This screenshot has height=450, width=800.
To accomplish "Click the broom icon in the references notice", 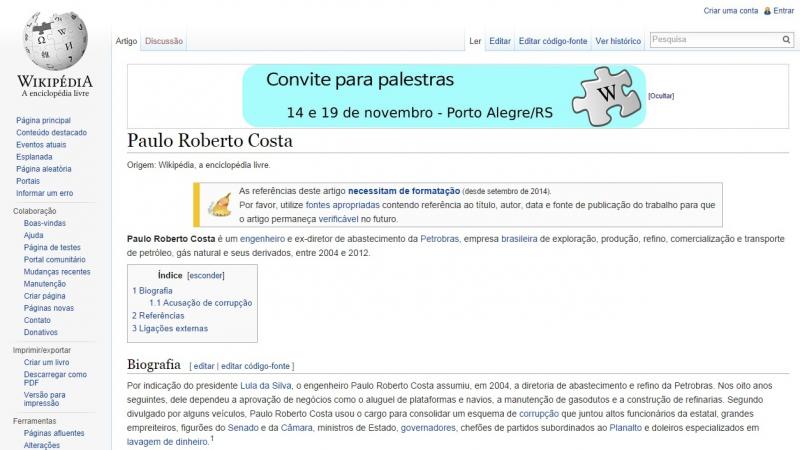I will click(220, 205).
